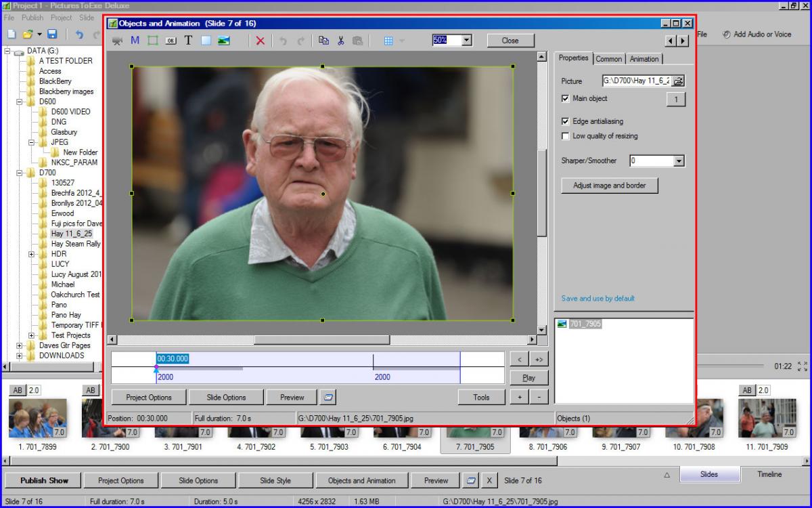The height and width of the screenshot is (508, 812).
Task: Open the Sharper/Smoother dropdown
Action: pos(679,161)
